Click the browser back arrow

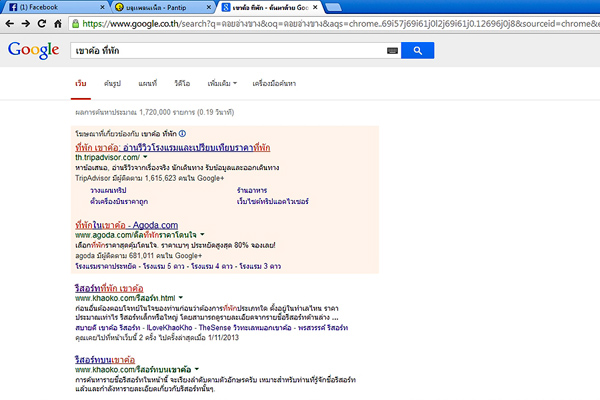point(10,24)
